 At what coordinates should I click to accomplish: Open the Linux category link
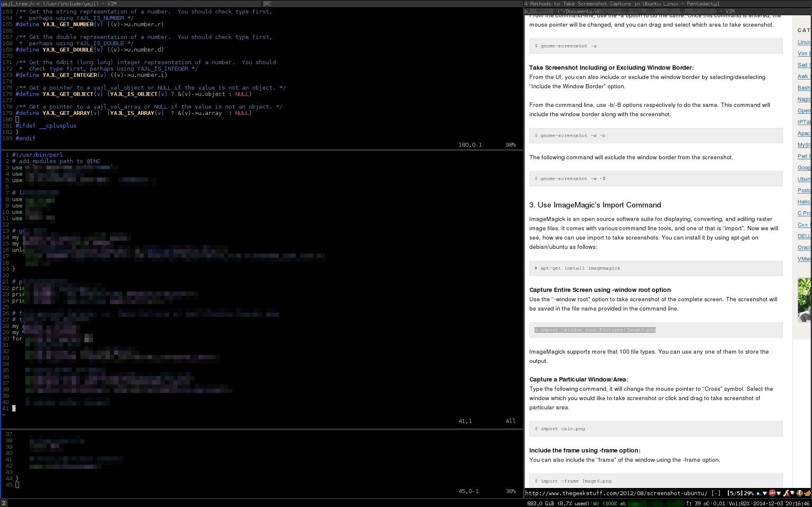[804, 42]
